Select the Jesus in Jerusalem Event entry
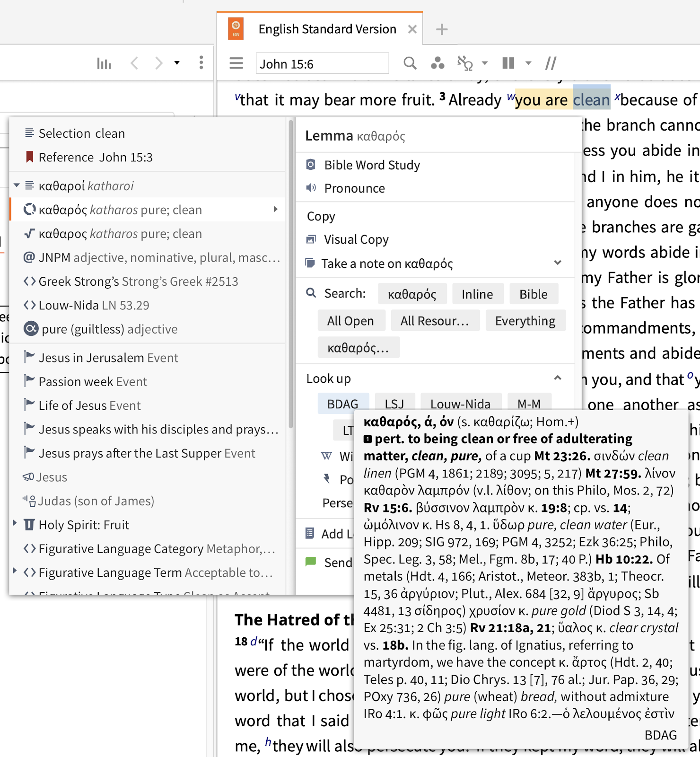Screen dimensions: 700x757 (148, 358)
